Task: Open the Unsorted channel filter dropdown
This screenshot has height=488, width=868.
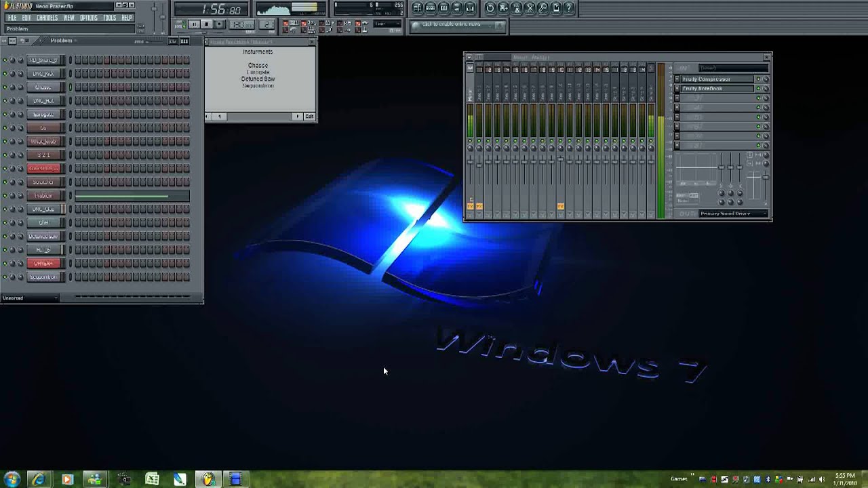Action: [x=30, y=298]
